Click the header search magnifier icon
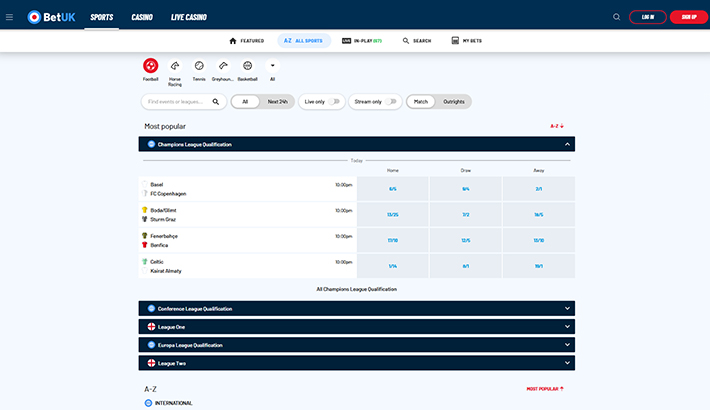 (x=616, y=17)
